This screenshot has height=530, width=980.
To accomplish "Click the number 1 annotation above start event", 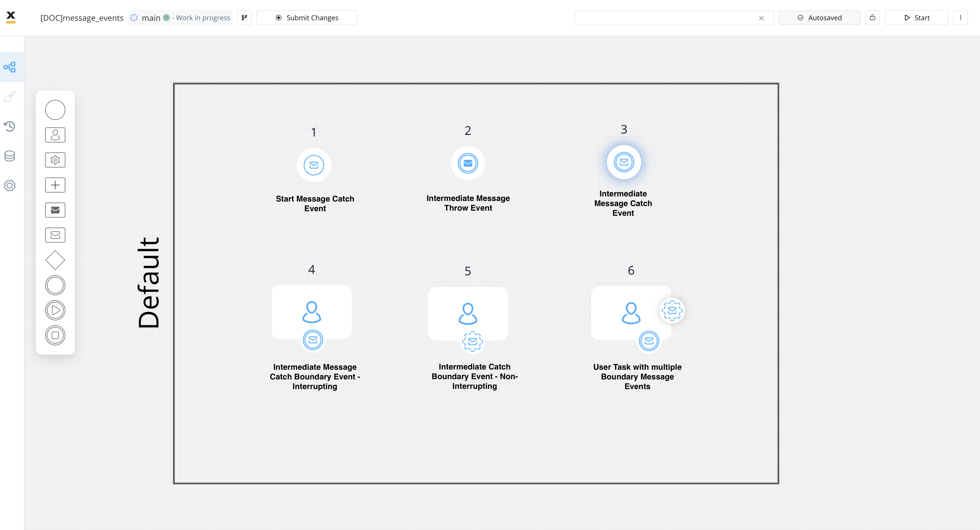I will pyautogui.click(x=313, y=132).
